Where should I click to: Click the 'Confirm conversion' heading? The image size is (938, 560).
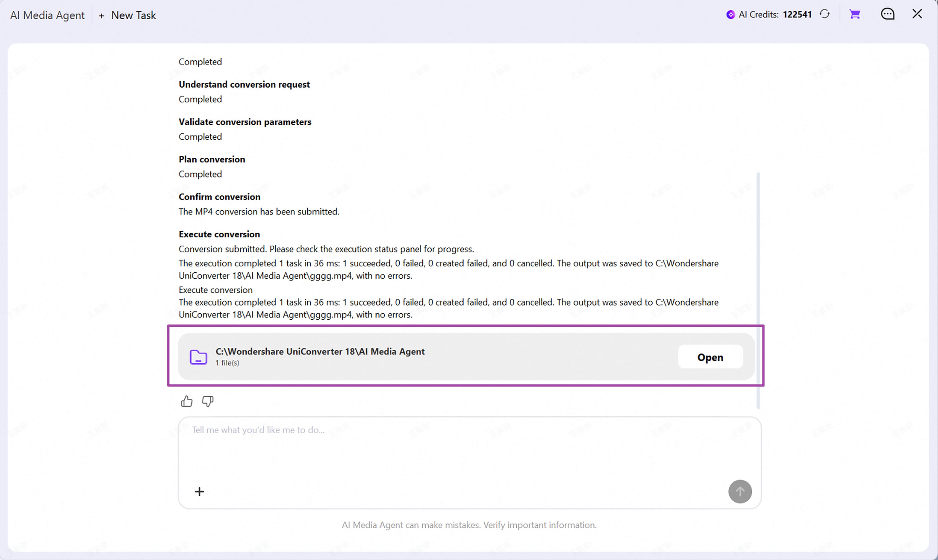pos(219,197)
